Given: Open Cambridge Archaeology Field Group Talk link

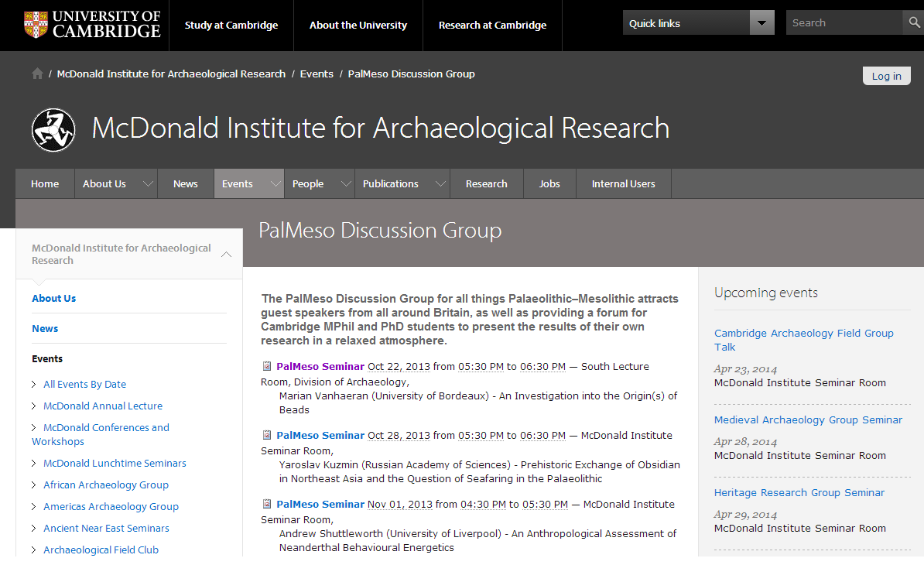Looking at the screenshot, I should pos(804,340).
